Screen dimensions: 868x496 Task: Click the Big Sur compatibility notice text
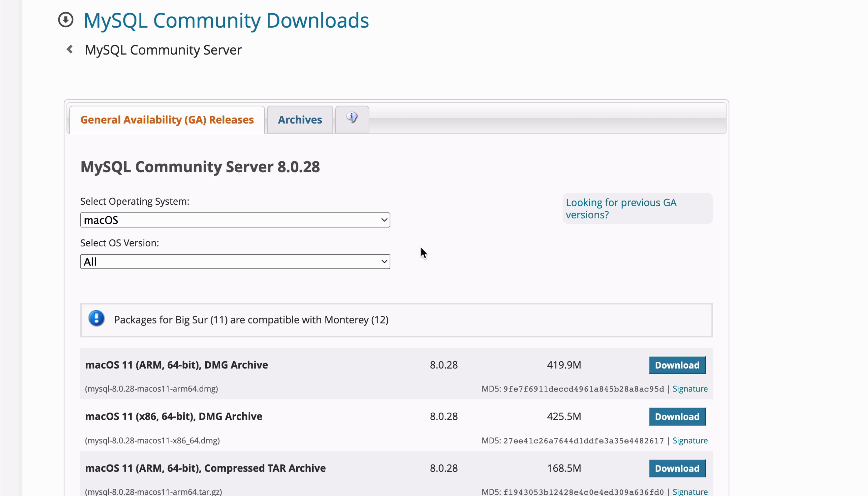click(251, 320)
